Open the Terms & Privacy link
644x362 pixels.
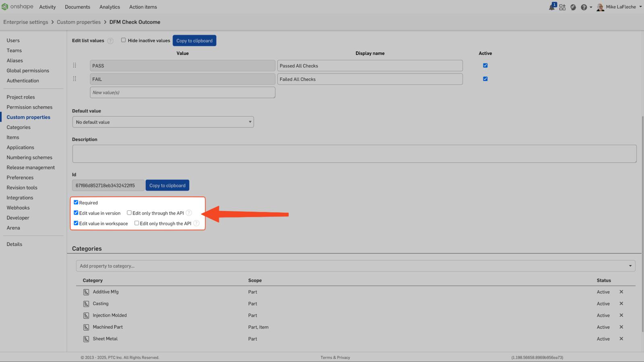(x=335, y=357)
